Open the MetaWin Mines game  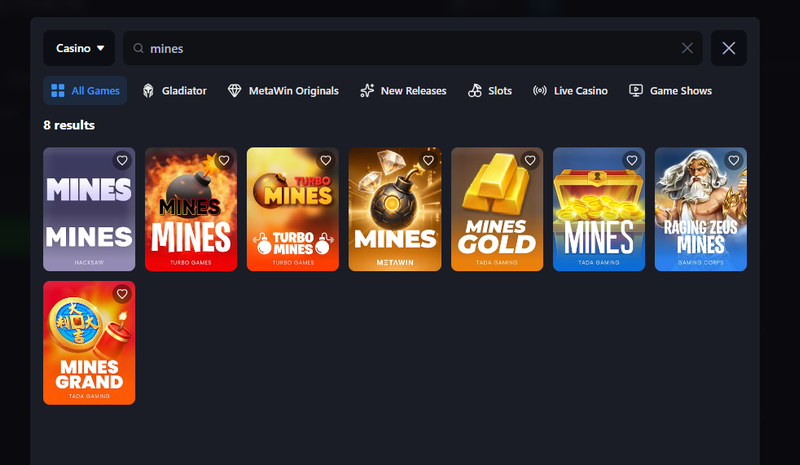click(395, 209)
